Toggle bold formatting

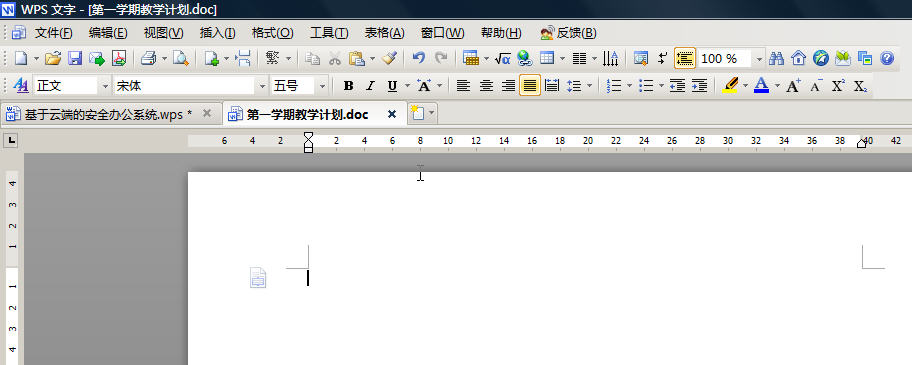click(x=348, y=86)
